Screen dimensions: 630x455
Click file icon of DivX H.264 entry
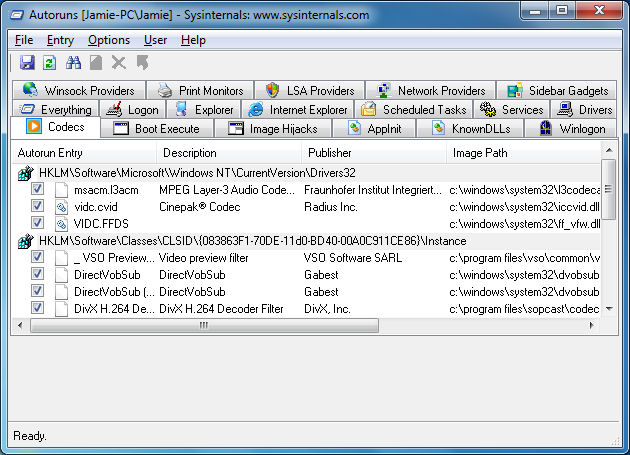(61, 309)
